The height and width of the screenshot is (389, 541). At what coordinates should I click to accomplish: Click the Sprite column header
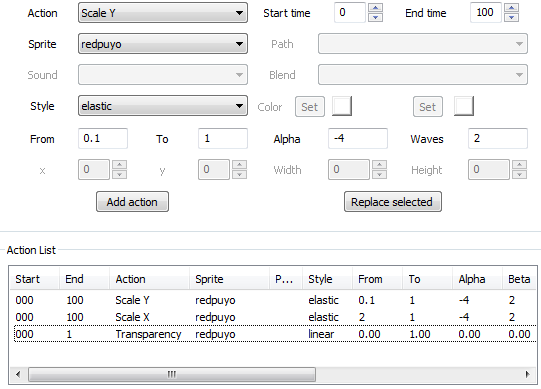229,279
